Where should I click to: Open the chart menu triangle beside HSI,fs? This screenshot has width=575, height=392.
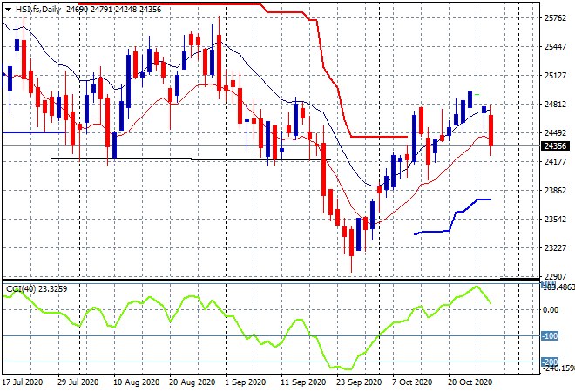pos(8,10)
